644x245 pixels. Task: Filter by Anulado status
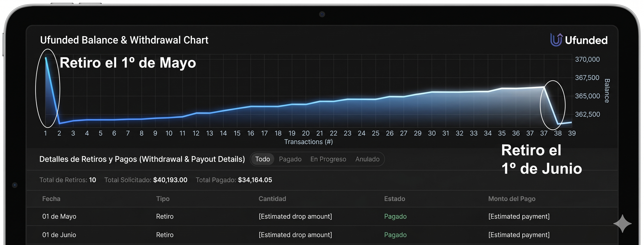[367, 159]
